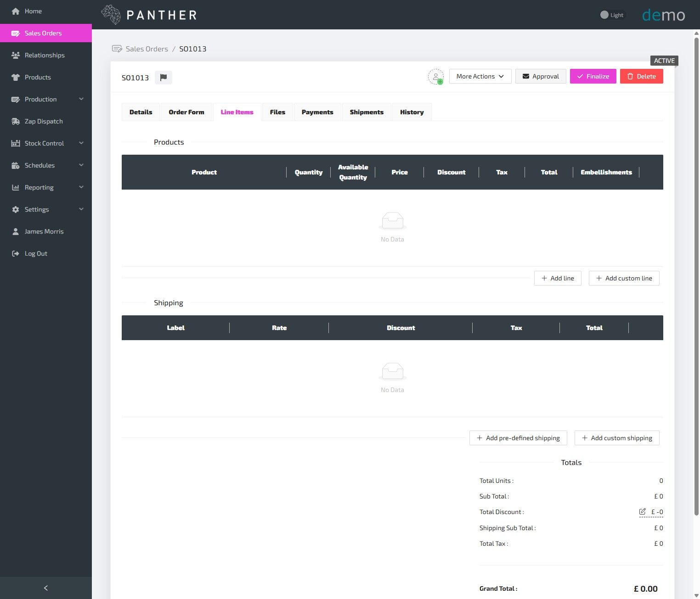Expand the Production submenu chevron
Screen dimensions: 700x599
tap(81, 99)
